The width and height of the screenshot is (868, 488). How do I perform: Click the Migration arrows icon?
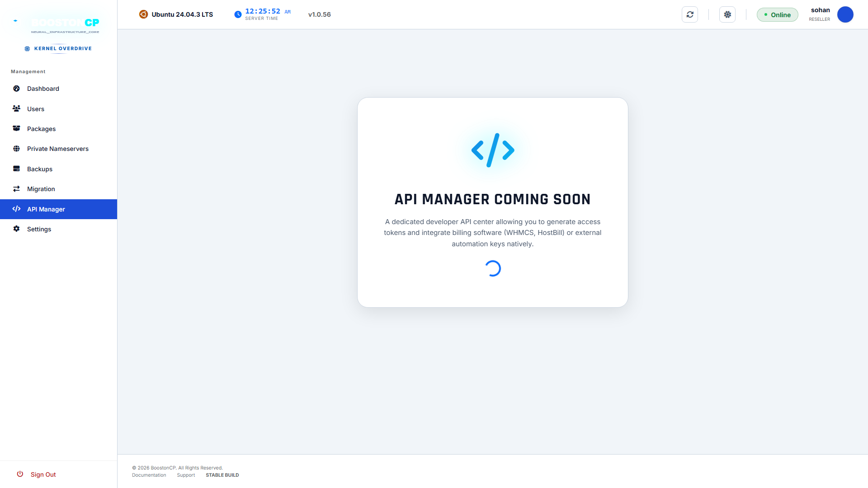coord(17,189)
